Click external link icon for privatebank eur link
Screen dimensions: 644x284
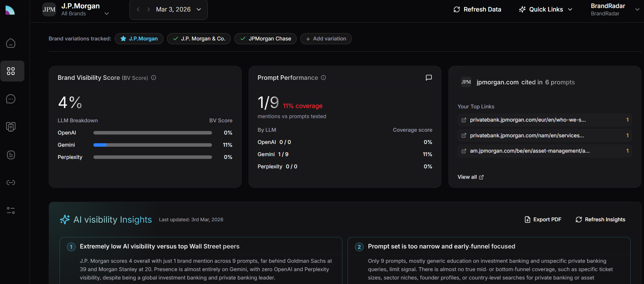coord(464,120)
